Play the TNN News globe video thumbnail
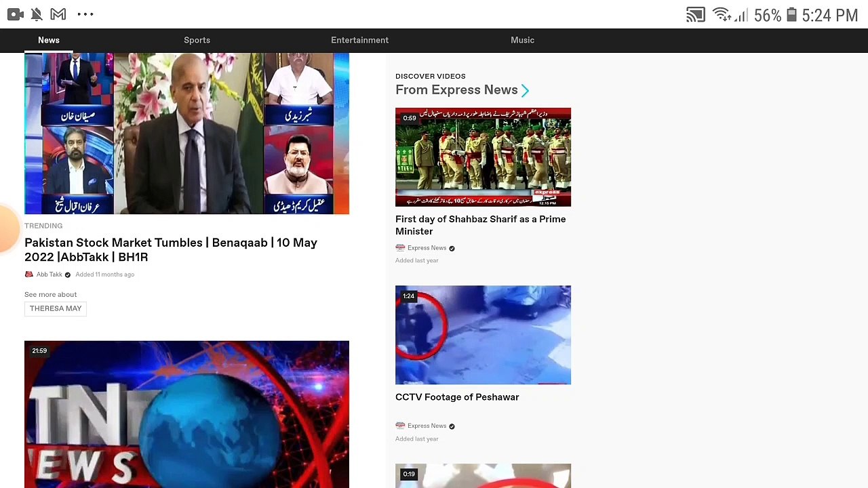The image size is (868, 488). [x=186, y=414]
